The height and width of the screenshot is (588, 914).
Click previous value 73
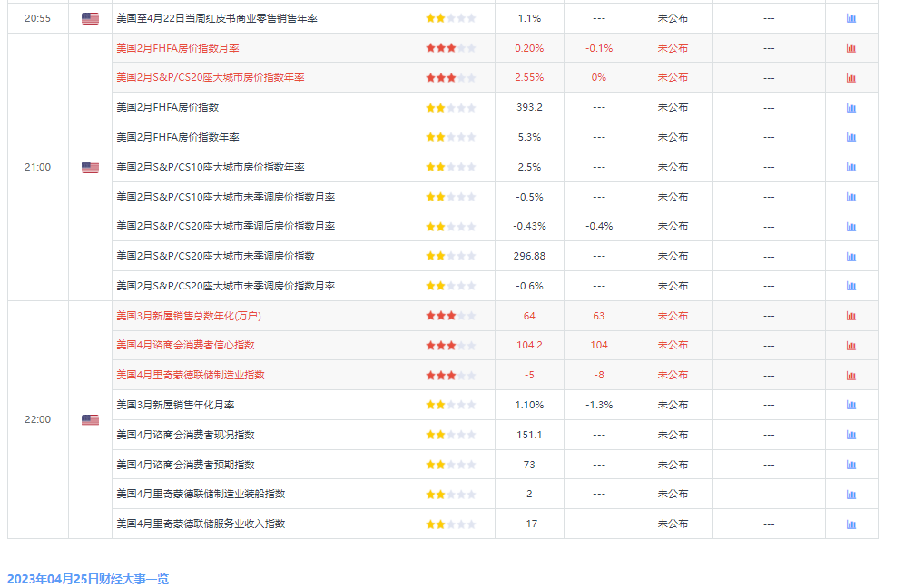point(529,465)
